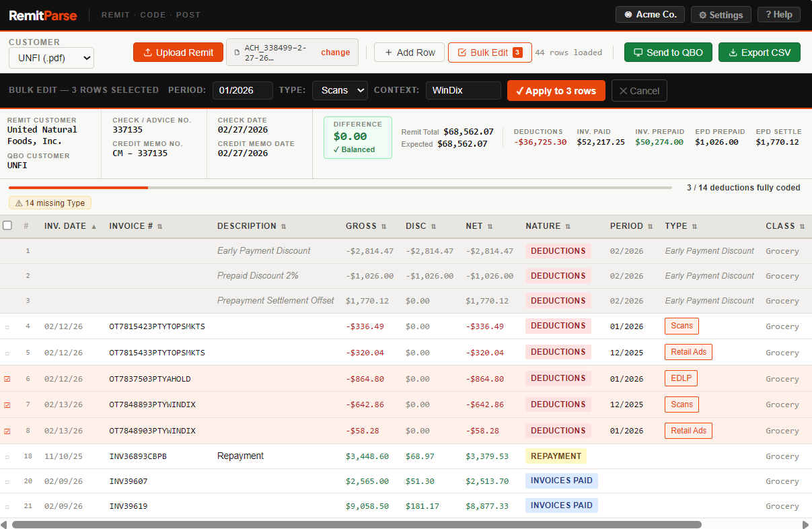812x529 pixels.
Task: Sort by the DISC column
Action: pos(421,226)
